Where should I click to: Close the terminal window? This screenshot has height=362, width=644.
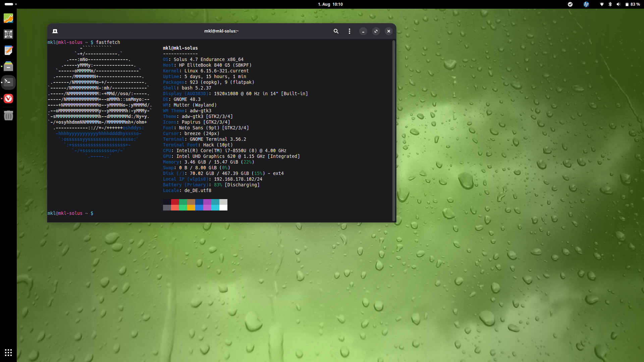click(x=389, y=31)
